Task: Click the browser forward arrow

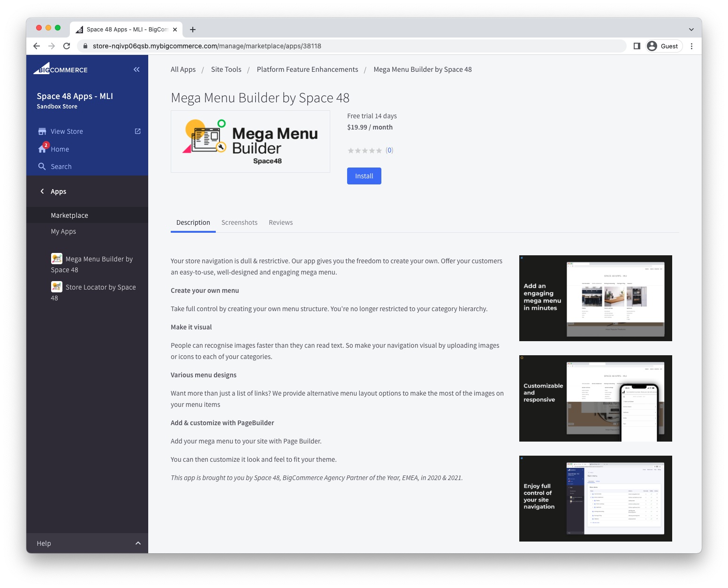Action: [x=52, y=46]
